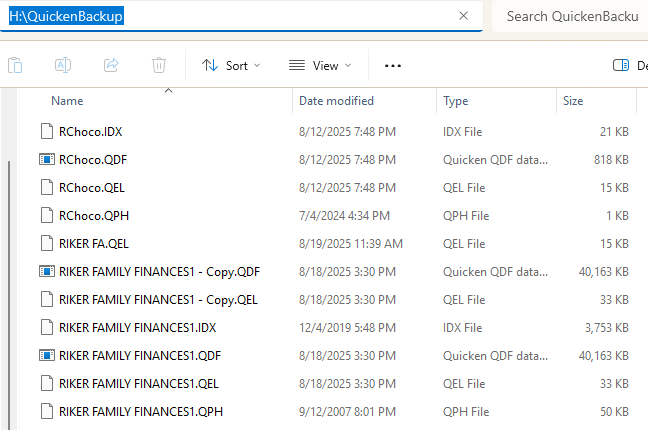The width and height of the screenshot is (648, 430).
Task: Open the See more ellipsis menu
Action: tap(393, 66)
